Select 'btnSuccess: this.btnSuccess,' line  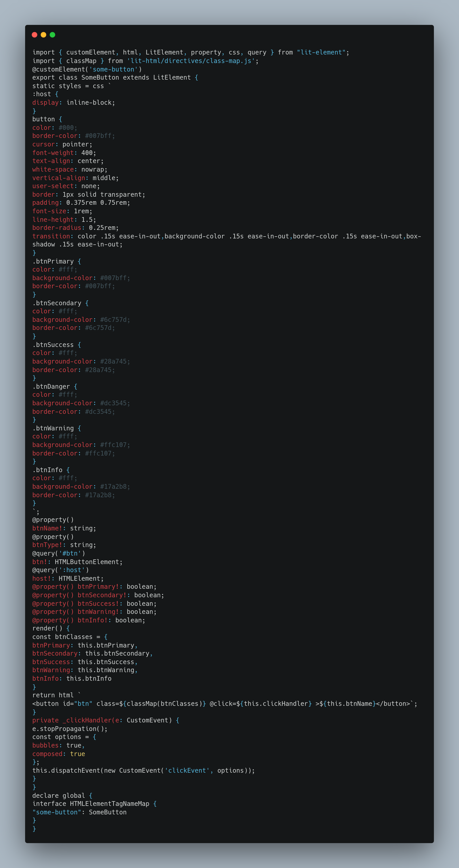[85, 662]
